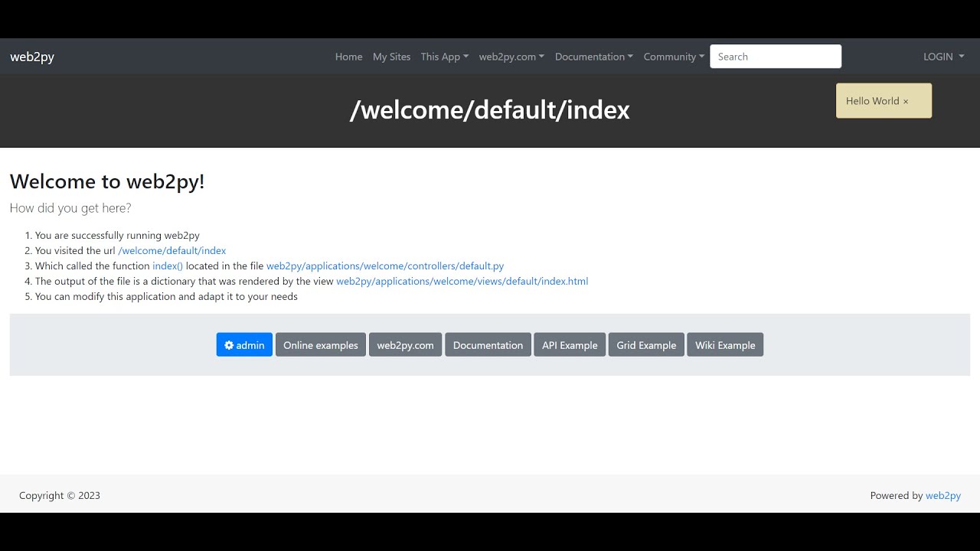Follow the /welcome/default/index link in list

coord(172,251)
